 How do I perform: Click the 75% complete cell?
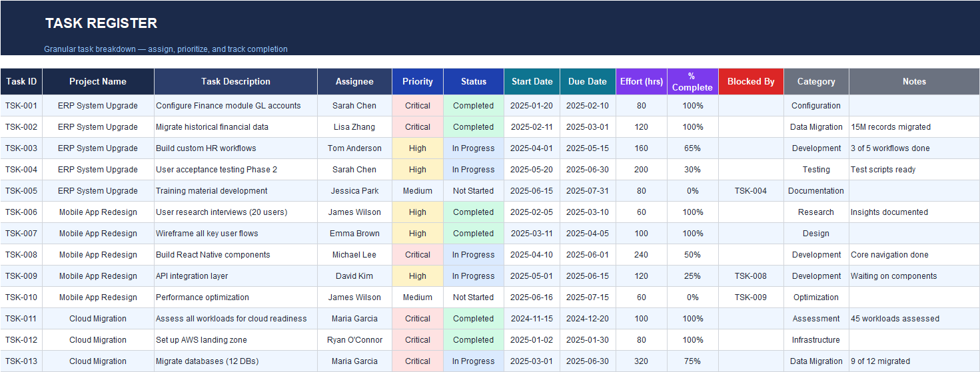click(693, 361)
